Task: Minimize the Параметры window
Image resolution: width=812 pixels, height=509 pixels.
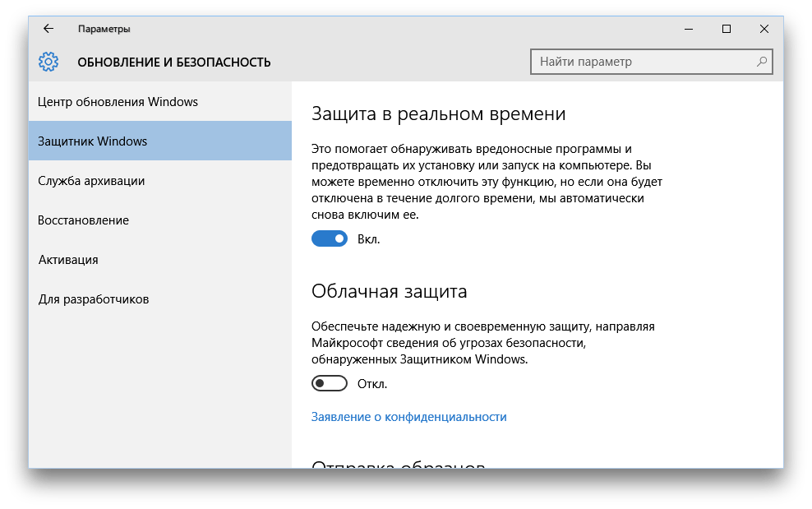Action: 688,29
